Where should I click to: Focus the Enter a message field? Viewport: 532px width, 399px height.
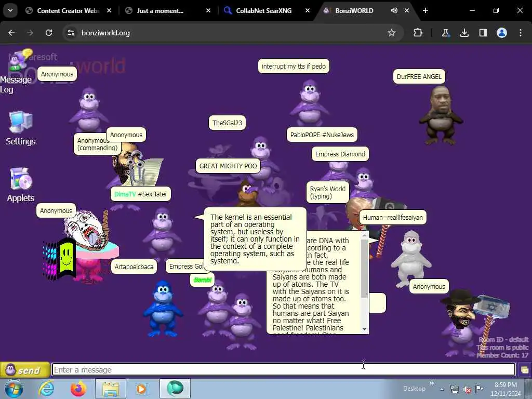[284, 369]
